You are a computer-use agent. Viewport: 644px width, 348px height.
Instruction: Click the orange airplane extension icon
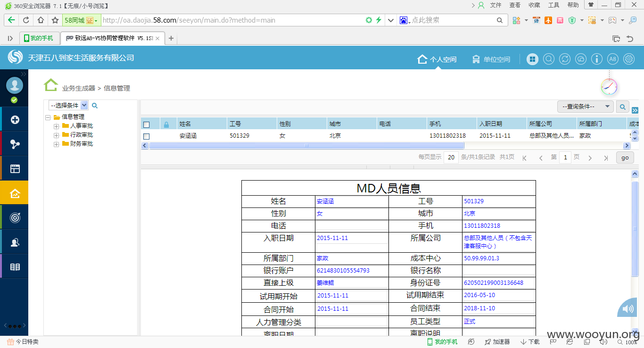[x=548, y=20]
